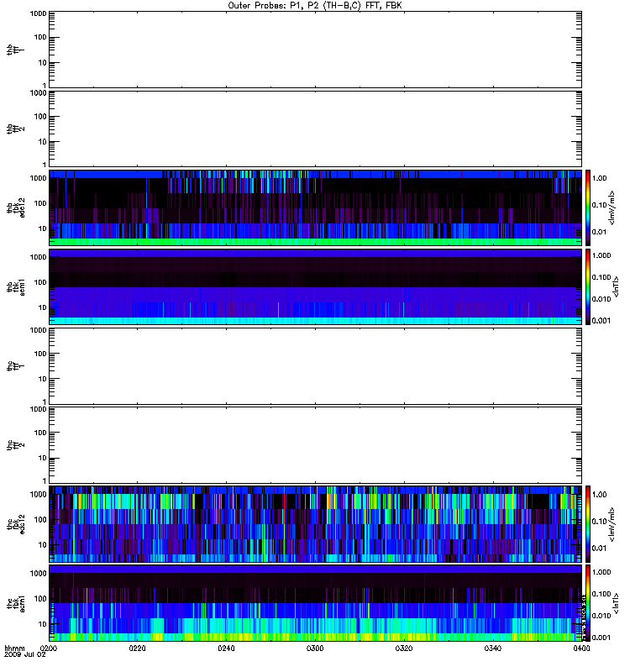Click the "10" y-tick of the thc fbk scm1 panel
The width and height of the screenshot is (630, 672).
pos(43,624)
